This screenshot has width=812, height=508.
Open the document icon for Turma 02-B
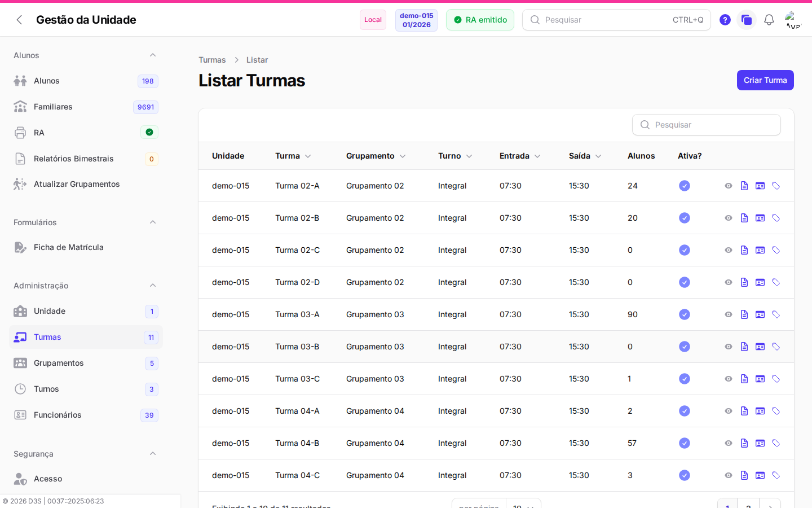tap(744, 218)
